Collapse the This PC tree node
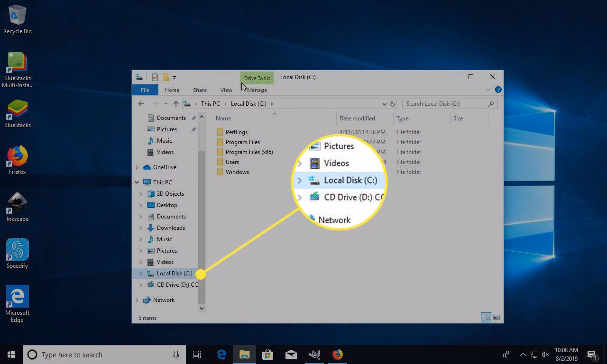 point(137,182)
